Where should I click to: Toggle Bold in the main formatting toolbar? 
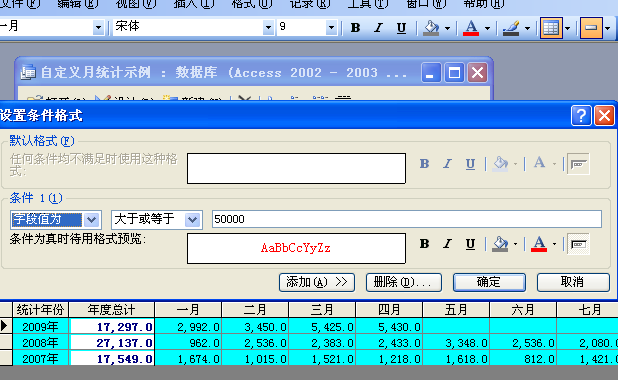(x=355, y=28)
